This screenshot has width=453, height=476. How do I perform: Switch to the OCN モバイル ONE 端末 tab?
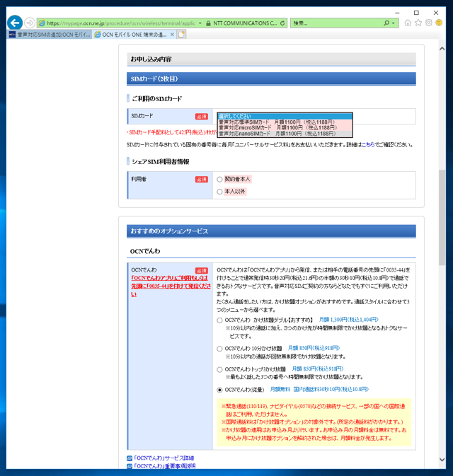click(134, 35)
